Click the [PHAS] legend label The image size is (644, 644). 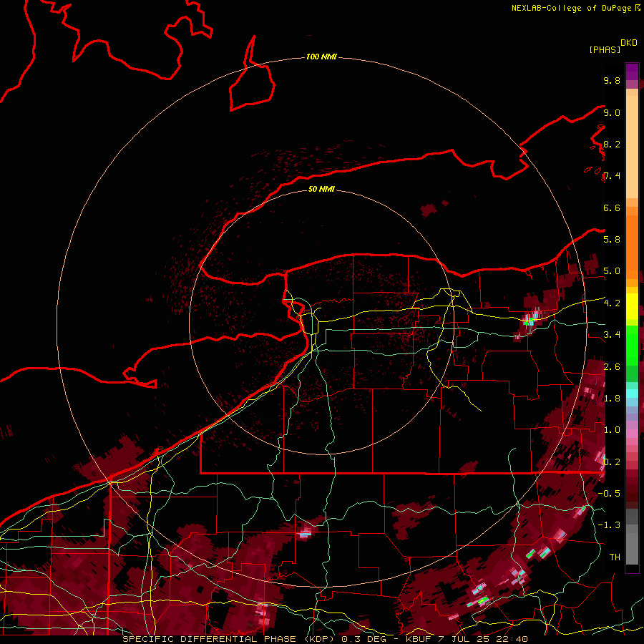[605, 49]
